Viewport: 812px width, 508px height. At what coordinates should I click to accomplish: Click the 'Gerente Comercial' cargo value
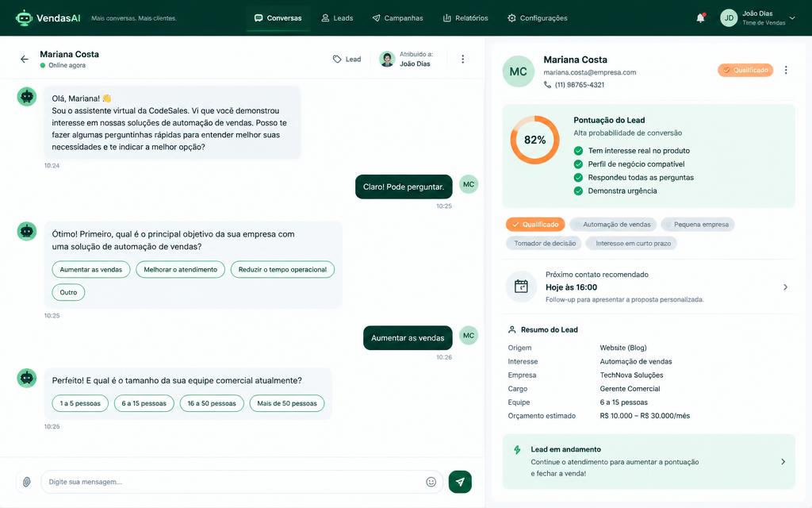(630, 389)
